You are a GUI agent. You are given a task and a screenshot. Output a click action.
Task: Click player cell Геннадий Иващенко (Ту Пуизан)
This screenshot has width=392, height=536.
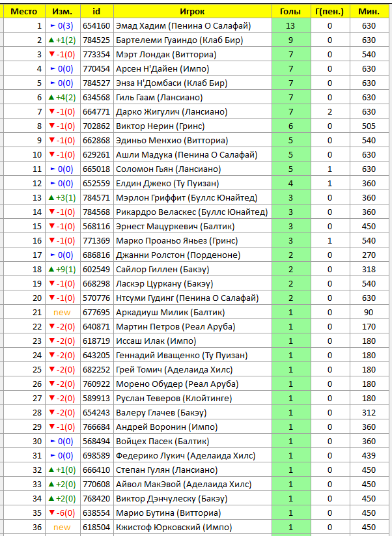click(192, 356)
